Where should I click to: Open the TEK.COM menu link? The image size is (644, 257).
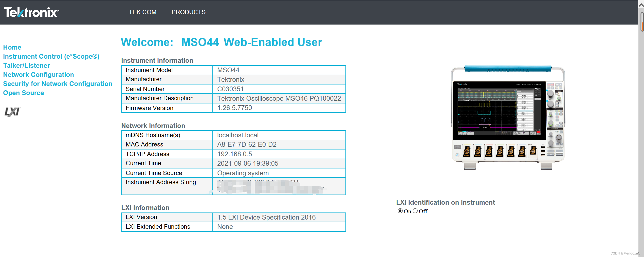(x=142, y=12)
